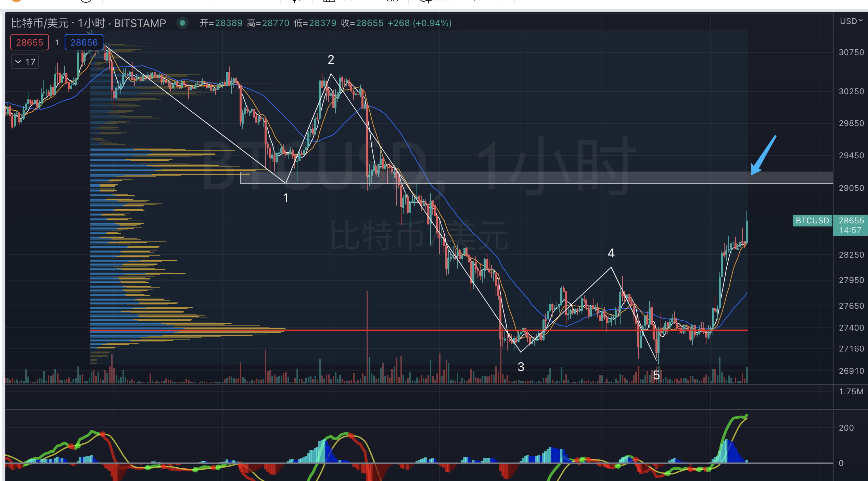The height and width of the screenshot is (481, 868).
Task: Open symbol title 比特币/美元 · 1小时 · BITSTAMP
Action: tap(89, 23)
